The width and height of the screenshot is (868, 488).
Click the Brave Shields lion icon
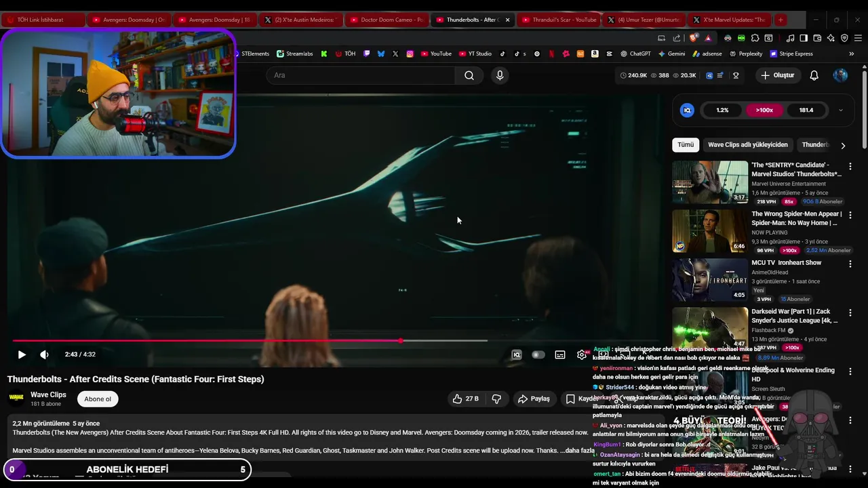coord(692,38)
